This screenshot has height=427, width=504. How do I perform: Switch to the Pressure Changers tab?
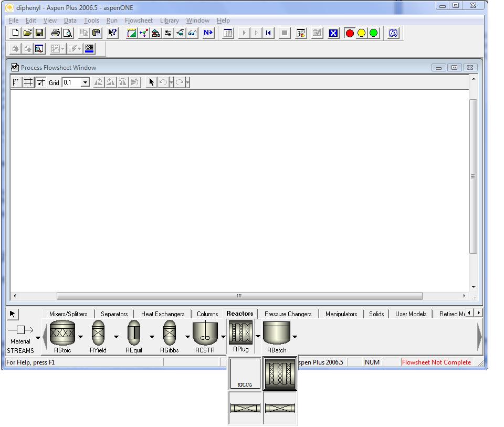[288, 314]
